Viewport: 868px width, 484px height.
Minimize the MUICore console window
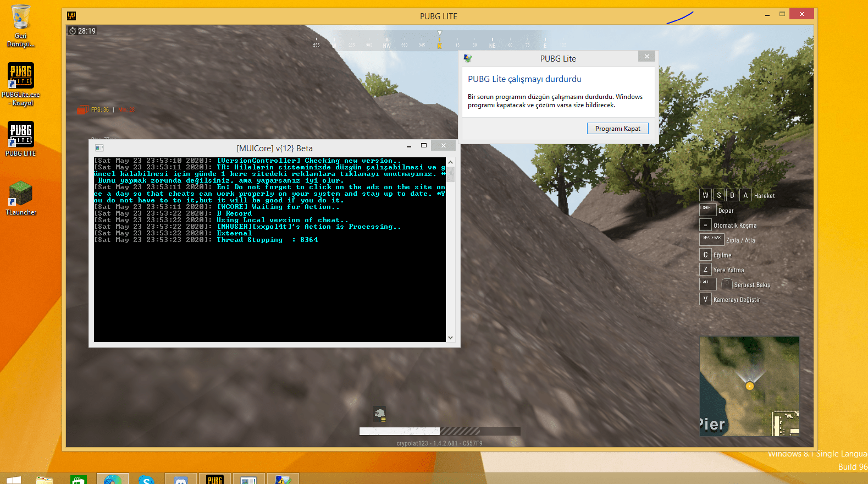coord(409,146)
